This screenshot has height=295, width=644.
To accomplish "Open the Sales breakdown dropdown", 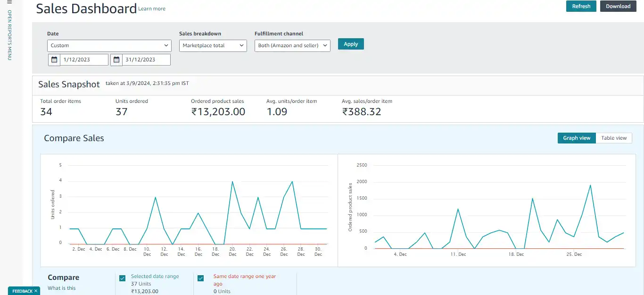I will coord(213,45).
